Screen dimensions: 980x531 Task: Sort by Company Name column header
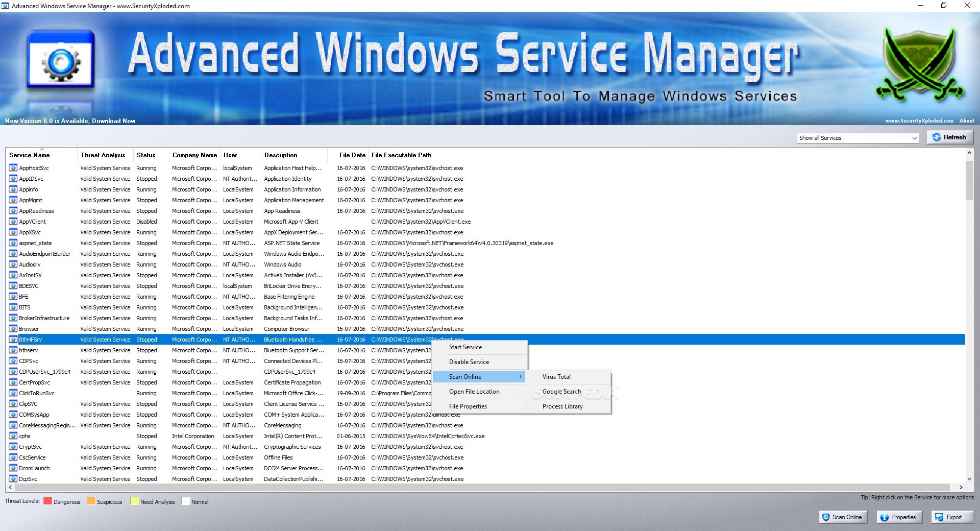point(194,155)
